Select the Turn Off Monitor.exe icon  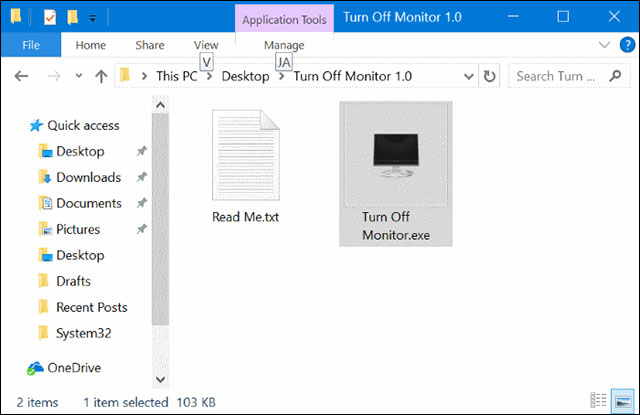[396, 156]
